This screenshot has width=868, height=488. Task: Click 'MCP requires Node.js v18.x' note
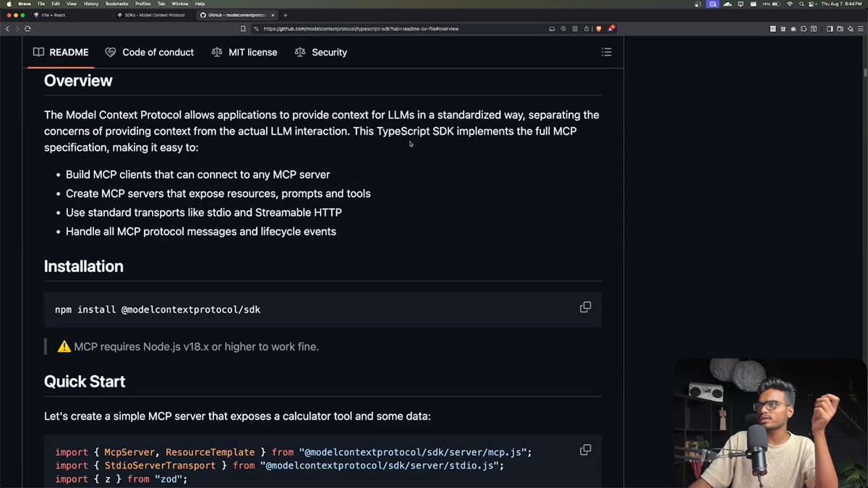[x=188, y=346]
